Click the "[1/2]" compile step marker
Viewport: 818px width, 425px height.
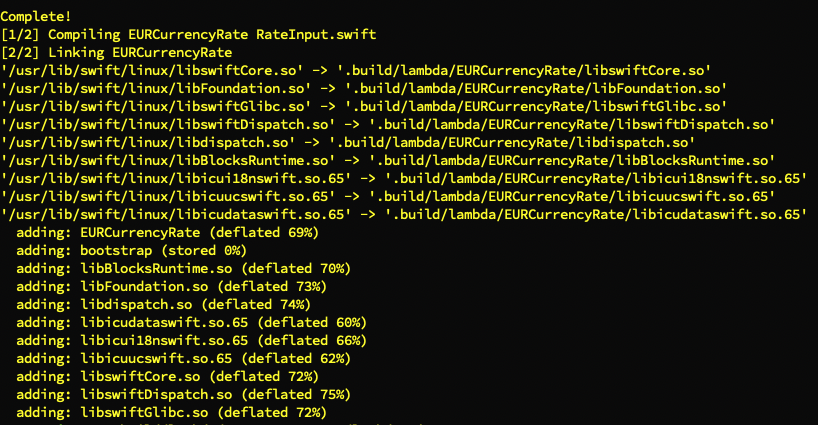tap(21, 34)
